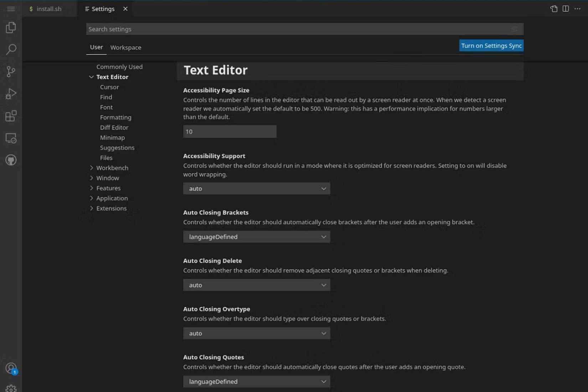Click the Auto Closing Brackets setting title

216,212
